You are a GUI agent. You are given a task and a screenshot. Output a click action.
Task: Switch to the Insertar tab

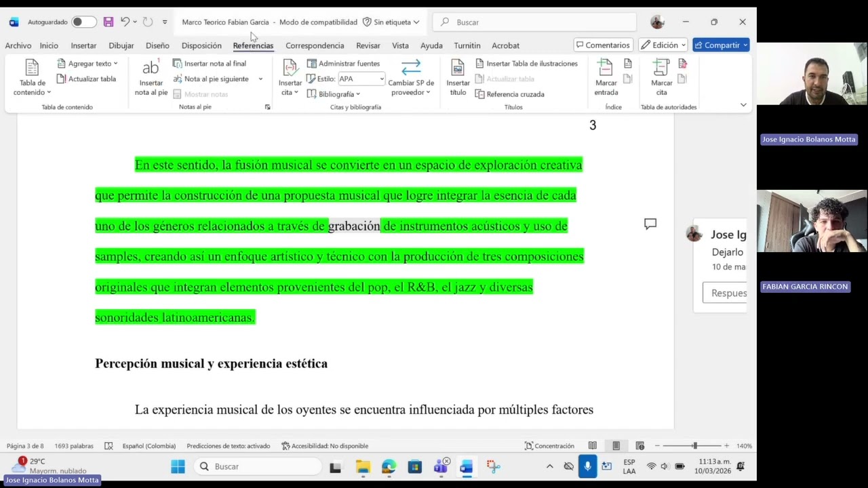(83, 45)
